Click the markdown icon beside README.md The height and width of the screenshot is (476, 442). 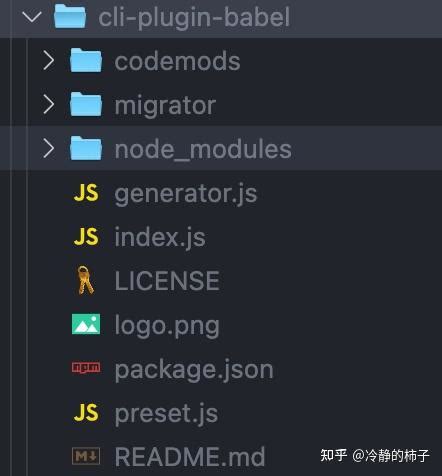pos(86,456)
